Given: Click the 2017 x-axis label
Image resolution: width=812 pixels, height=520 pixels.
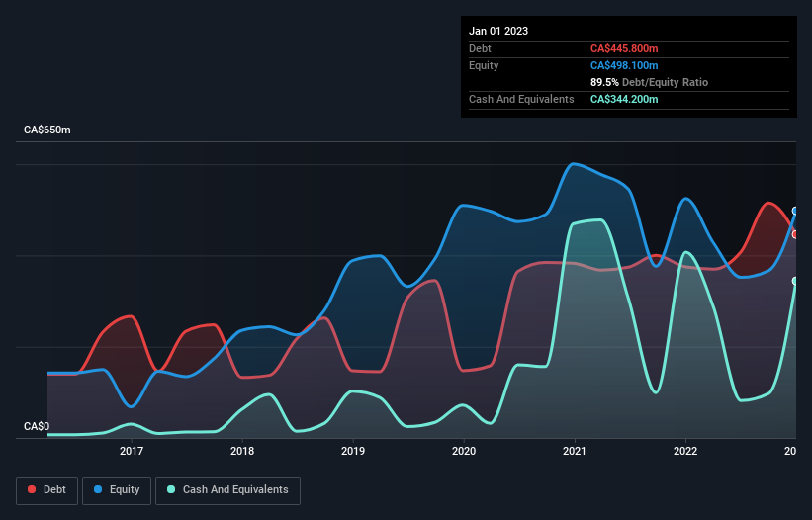Looking at the screenshot, I should (x=132, y=451).
